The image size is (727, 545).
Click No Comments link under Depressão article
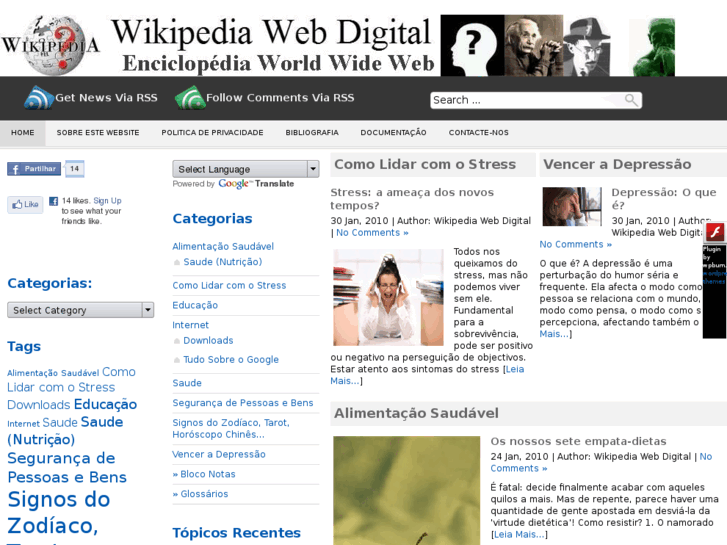click(575, 244)
